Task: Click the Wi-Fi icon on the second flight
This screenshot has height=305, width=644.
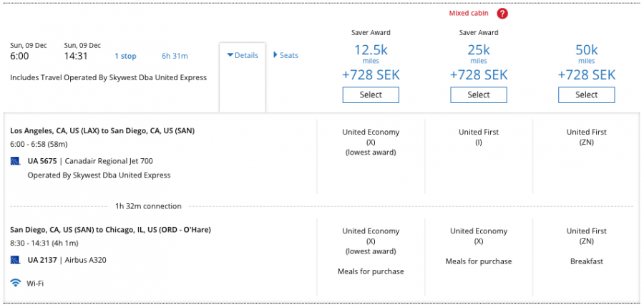Action: click(16, 283)
